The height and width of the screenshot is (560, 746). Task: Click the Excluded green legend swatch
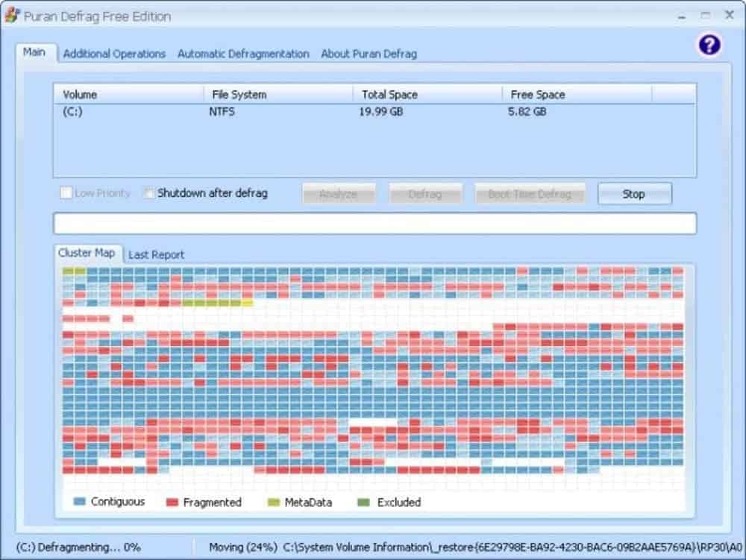click(363, 503)
